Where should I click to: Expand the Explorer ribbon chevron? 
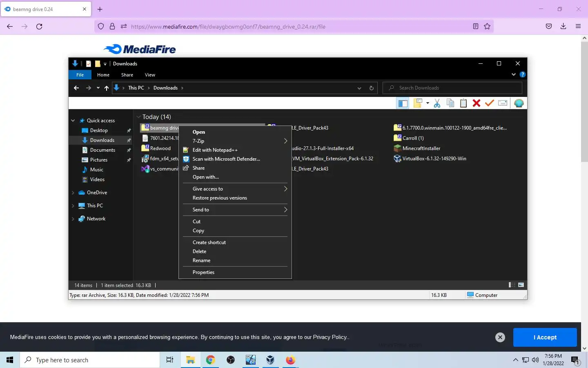[514, 75]
